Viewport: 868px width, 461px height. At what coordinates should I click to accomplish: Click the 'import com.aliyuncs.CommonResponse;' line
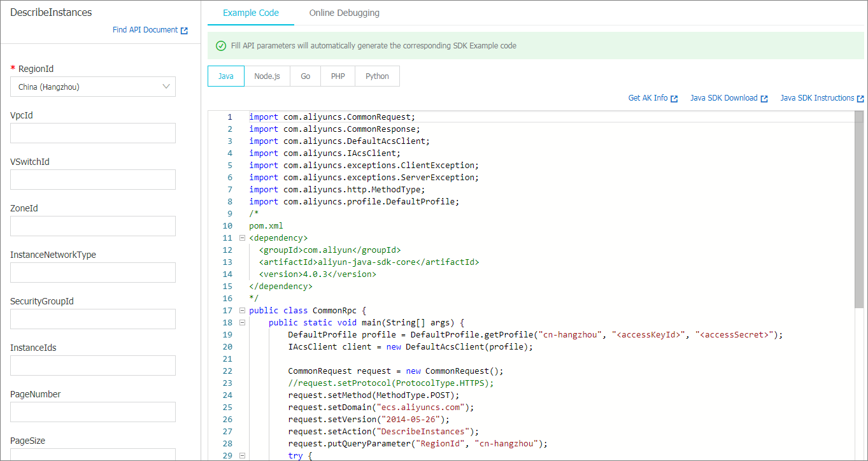point(334,129)
